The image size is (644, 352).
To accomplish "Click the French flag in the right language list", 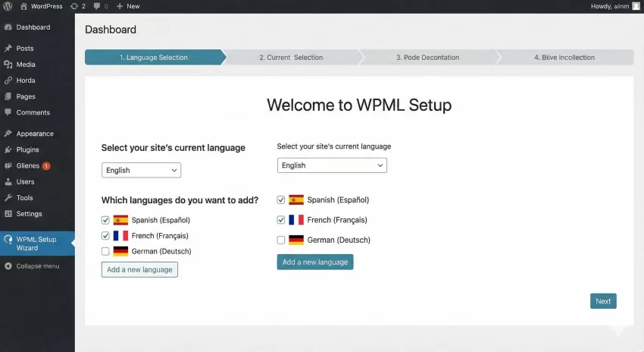I will point(296,220).
